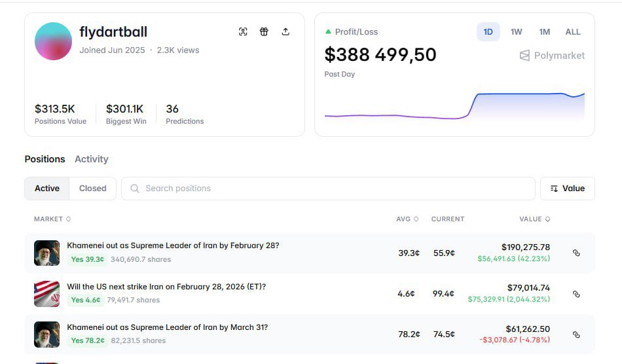Open Khamenei out by February 28 market
Screen dimensions: 622x364
coord(173,246)
